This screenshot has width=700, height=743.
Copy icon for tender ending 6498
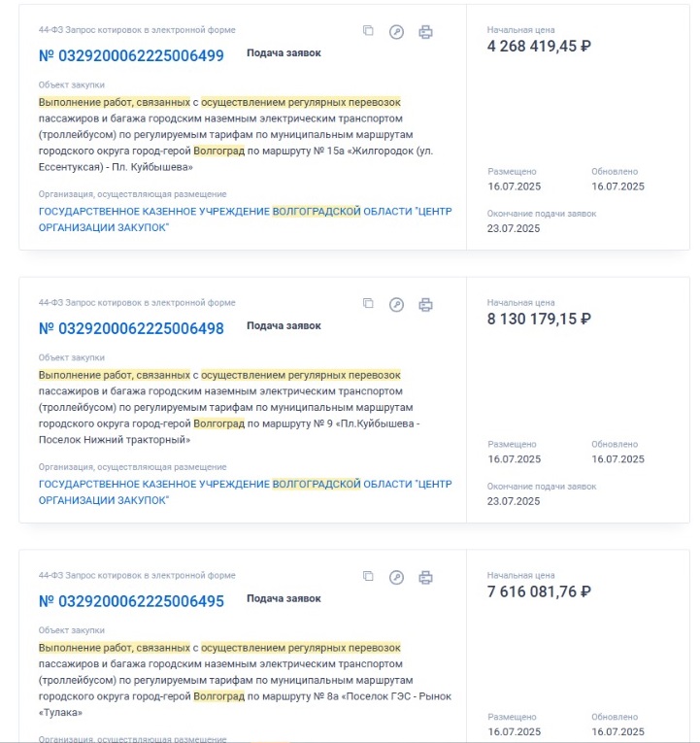(368, 303)
